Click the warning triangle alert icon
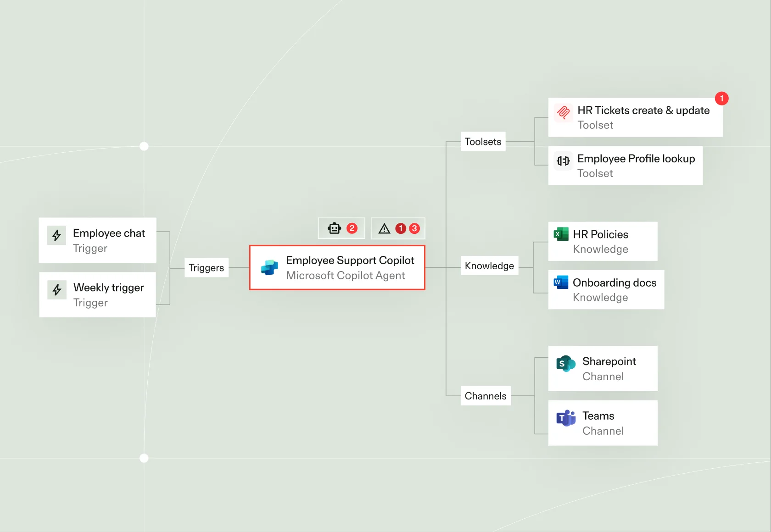Viewport: 771px width, 532px height. (384, 228)
